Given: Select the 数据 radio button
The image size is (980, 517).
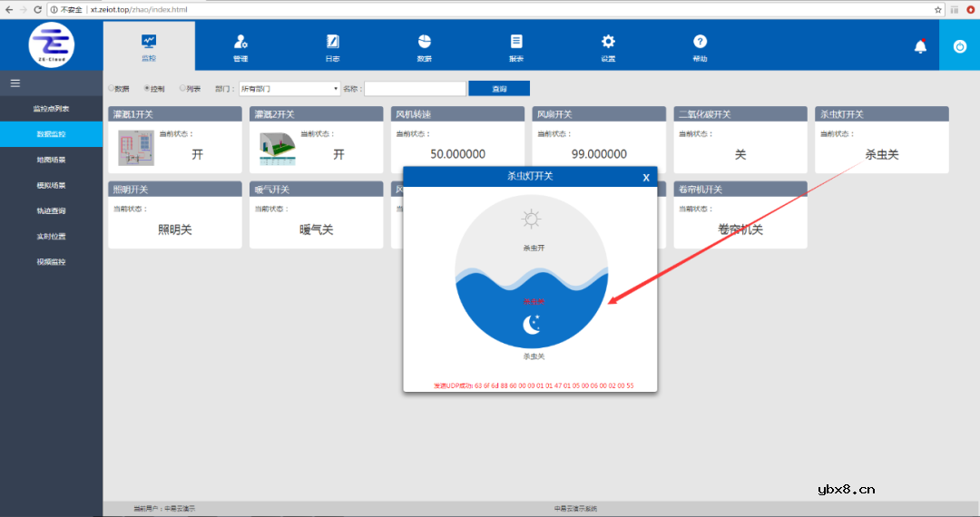Looking at the screenshot, I should pyautogui.click(x=112, y=89).
